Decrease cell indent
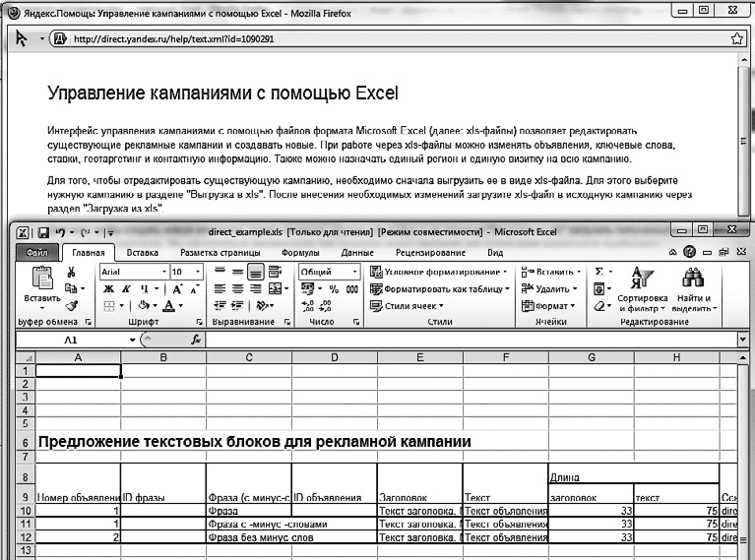 [x=220, y=305]
